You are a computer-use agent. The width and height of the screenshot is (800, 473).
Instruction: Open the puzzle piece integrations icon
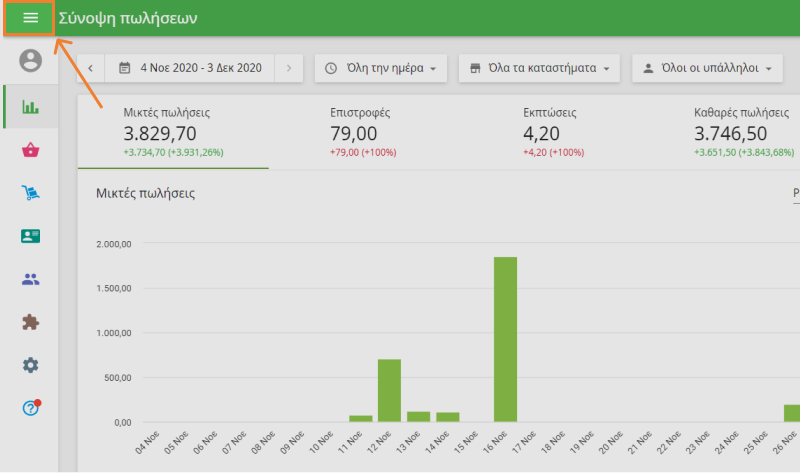click(x=31, y=322)
